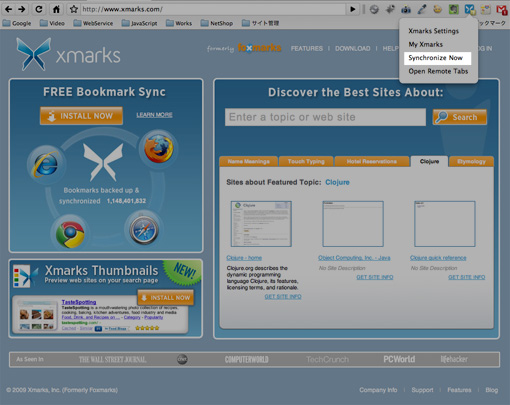The image size is (510, 405).
Task: Click INSTALL NOW for Xmarks Thumbnails
Action: 166,297
